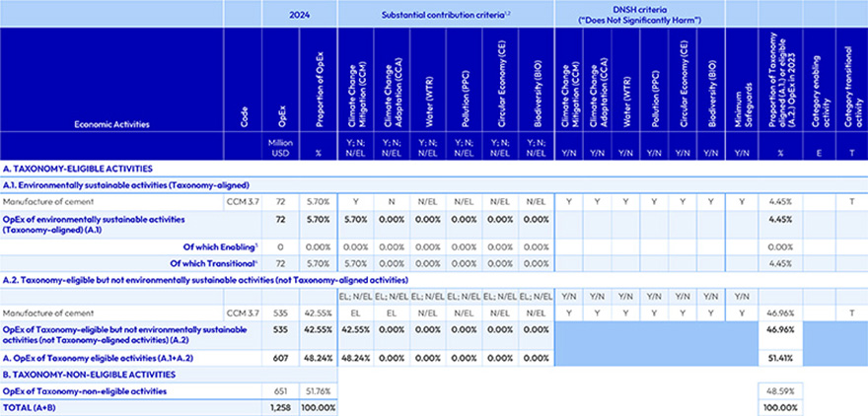
Task: Select the 51.76% non-eligible proportion cell
Action: coord(318,391)
